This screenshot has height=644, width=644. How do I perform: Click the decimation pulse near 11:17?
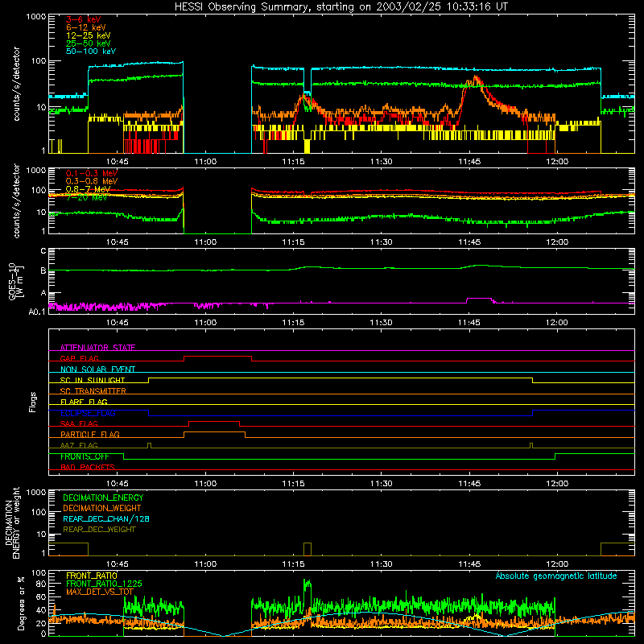[308, 549]
